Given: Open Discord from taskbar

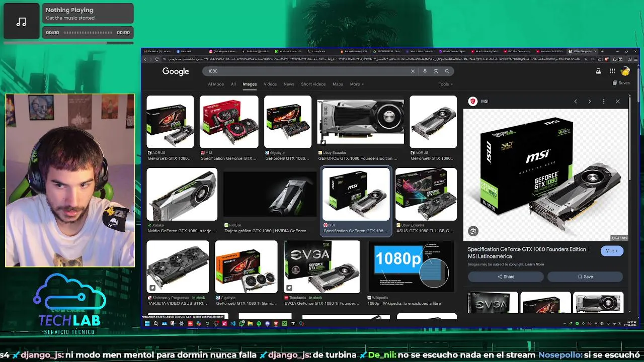Looking at the screenshot, I should pyautogui.click(x=267, y=324).
